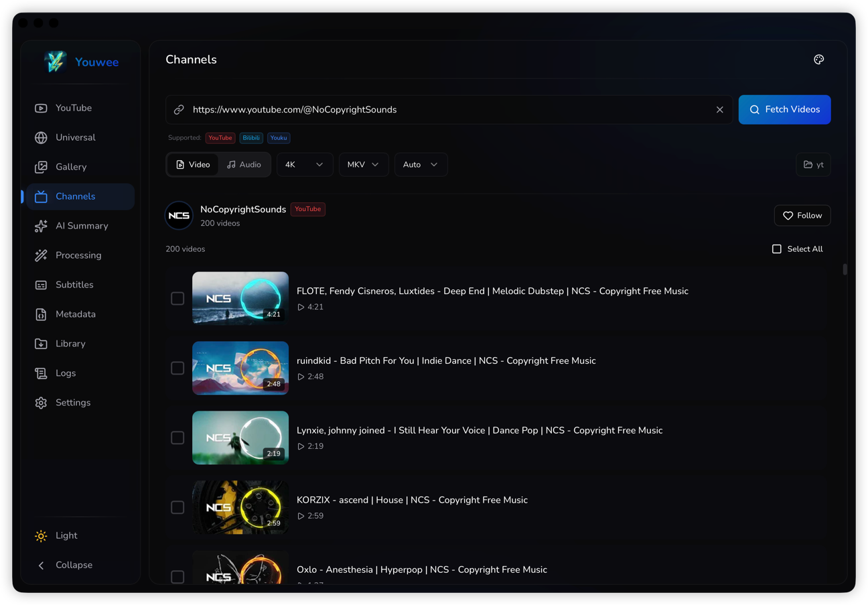Switch download type to Audio

click(244, 165)
